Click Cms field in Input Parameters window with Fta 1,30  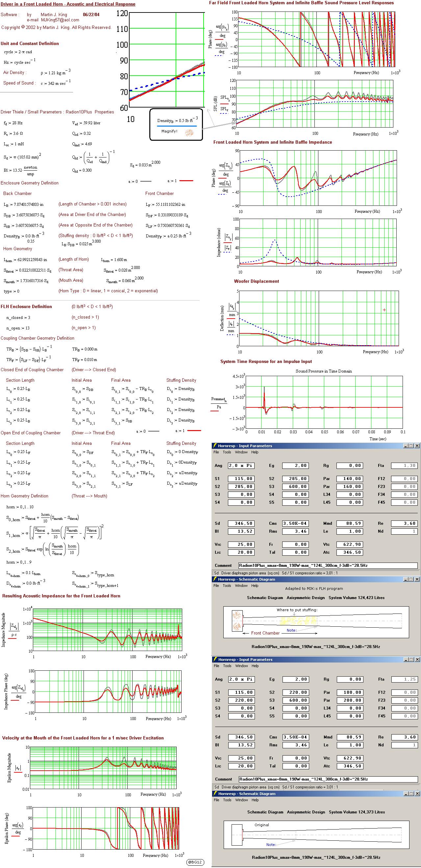tap(296, 523)
